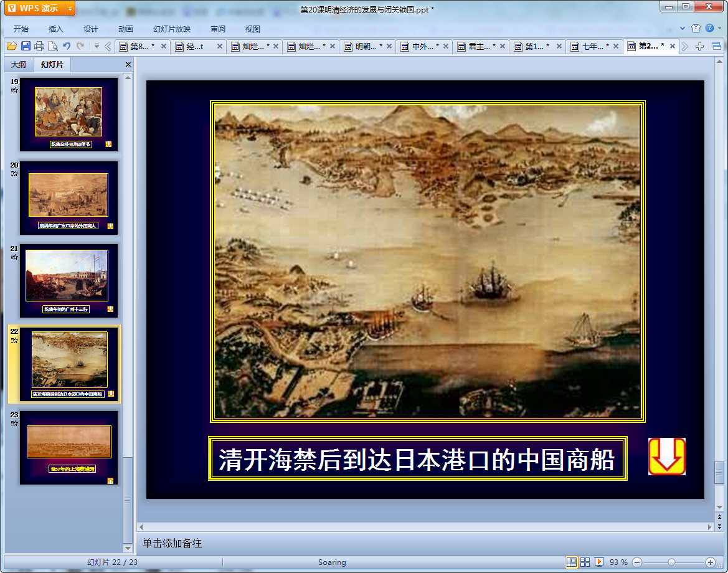Expand quick access toolbar customize arrow
This screenshot has height=573, width=728.
click(x=97, y=46)
